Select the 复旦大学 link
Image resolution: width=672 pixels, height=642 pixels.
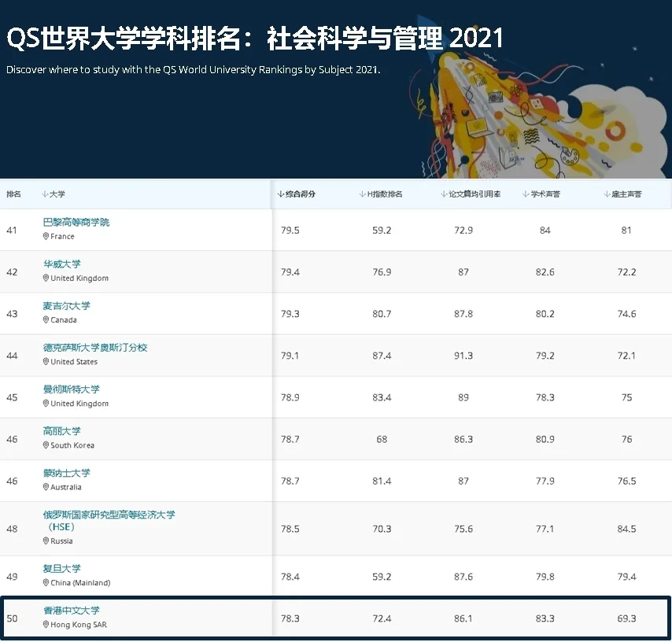[62, 569]
